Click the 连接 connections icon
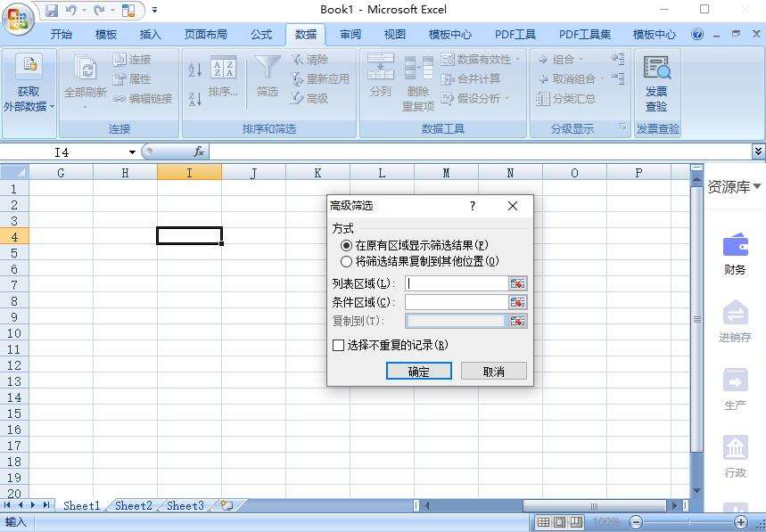 119,60
